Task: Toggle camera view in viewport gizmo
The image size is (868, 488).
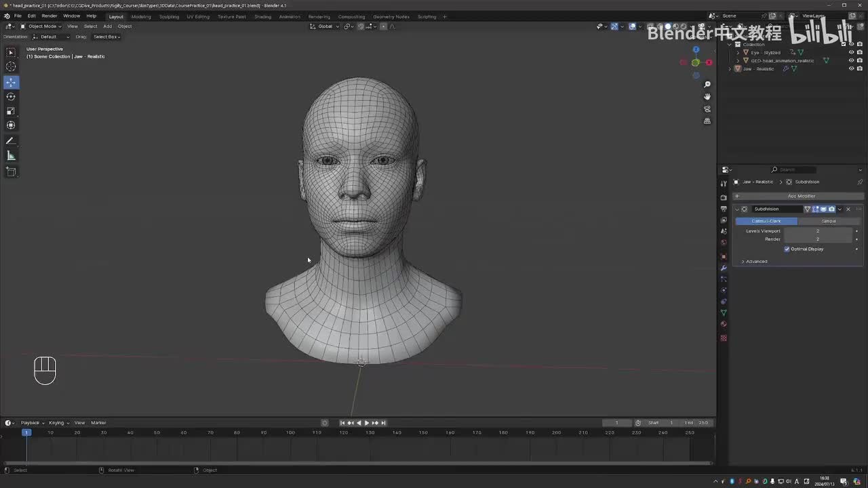Action: coord(707,109)
